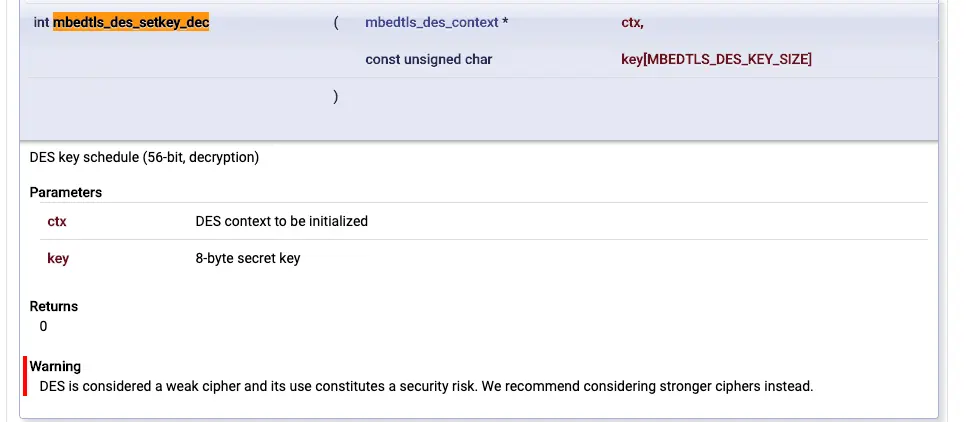The width and height of the screenshot is (966, 422).
Task: Click the highlighted mbedtls_des_setkey_dec function name
Action: coord(131,23)
